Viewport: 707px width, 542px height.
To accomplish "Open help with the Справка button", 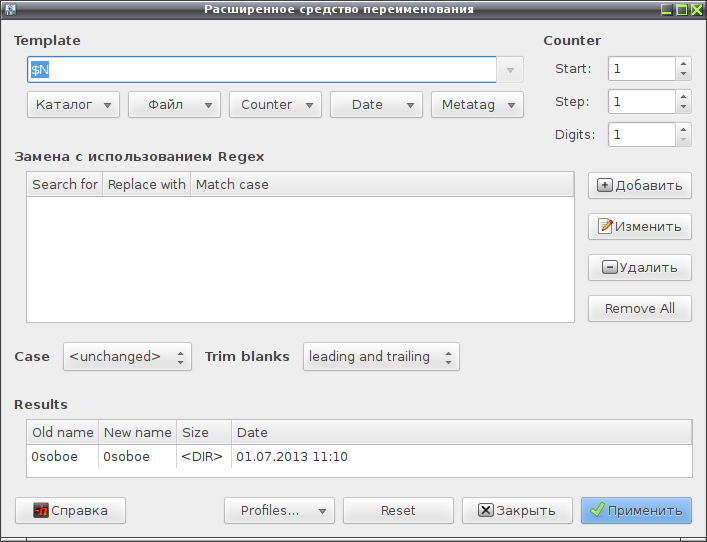I will [70, 510].
